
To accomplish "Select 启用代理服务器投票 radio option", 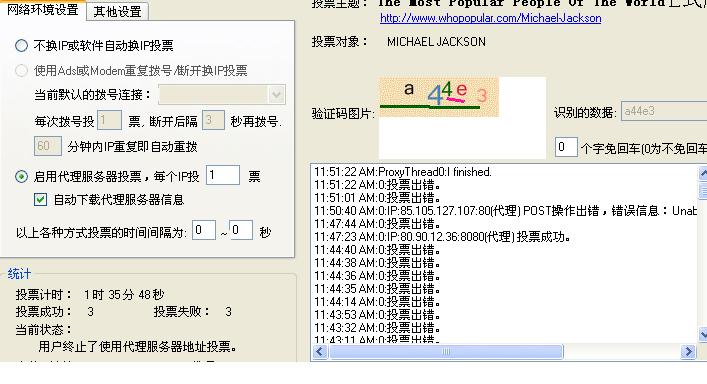I will pos(21,177).
